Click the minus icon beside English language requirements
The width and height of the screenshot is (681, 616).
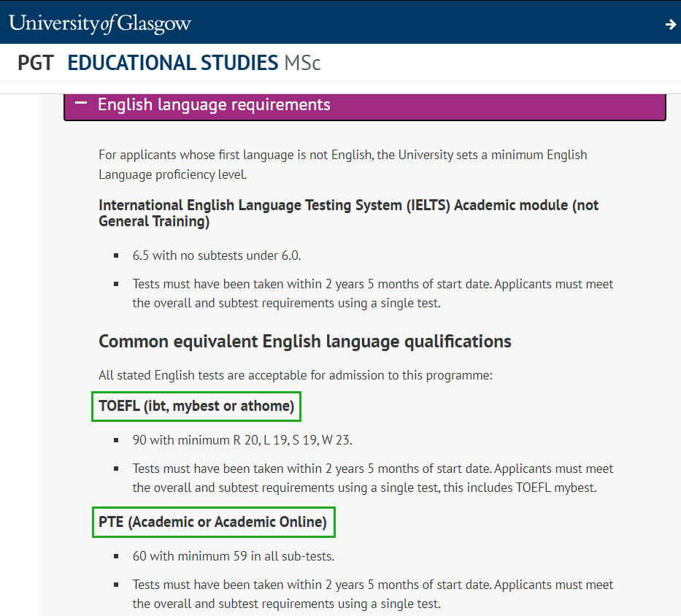pos(81,104)
